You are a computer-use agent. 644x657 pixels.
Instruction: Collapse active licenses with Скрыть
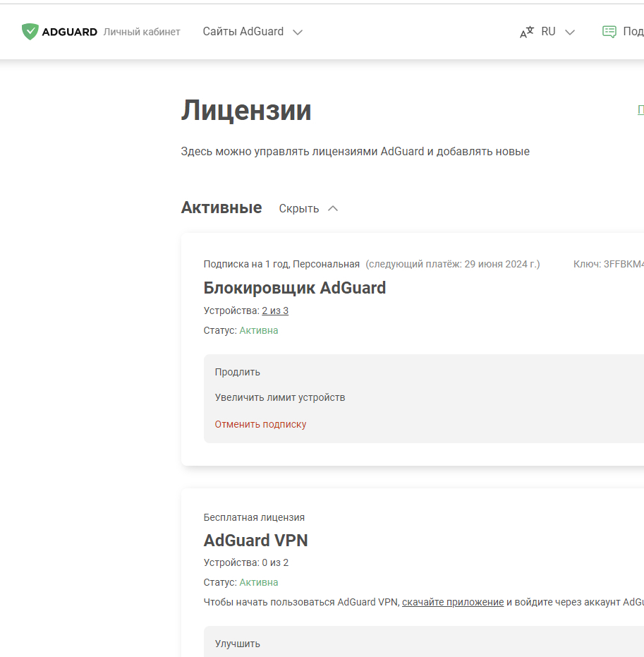[299, 209]
